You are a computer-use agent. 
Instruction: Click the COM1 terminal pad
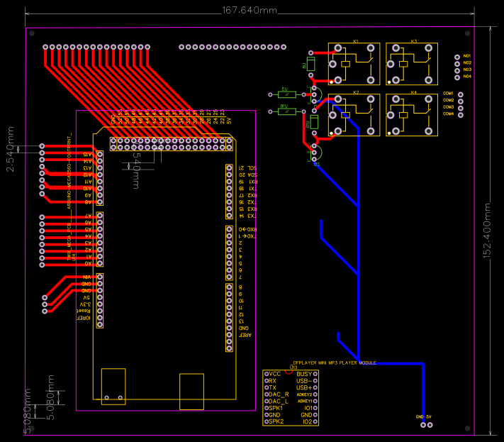pos(461,94)
